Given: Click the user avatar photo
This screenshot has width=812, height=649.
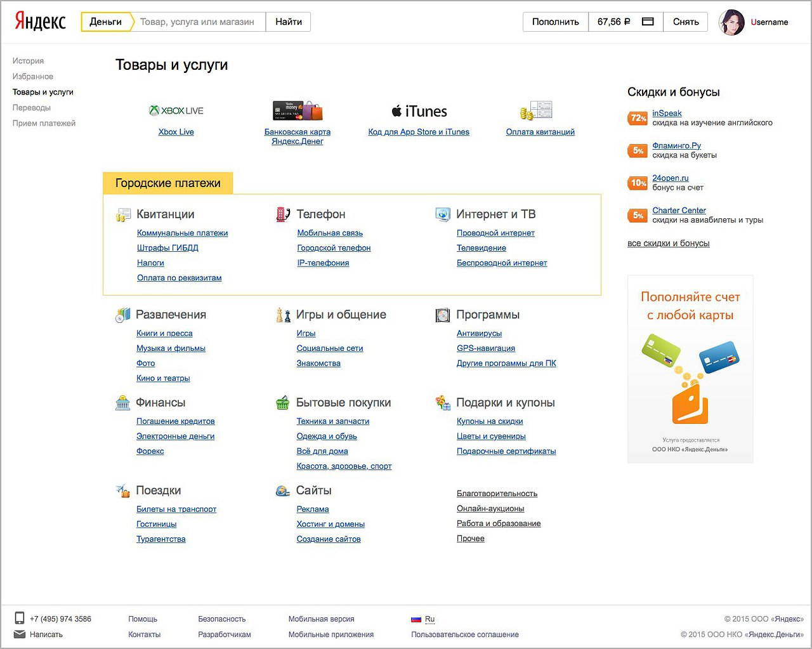Looking at the screenshot, I should tap(731, 22).
